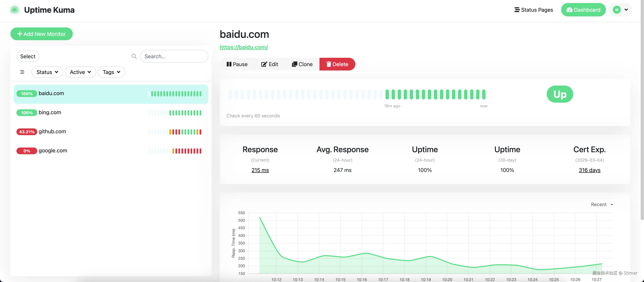Click the 100% uptime badge for baidu.com
This screenshot has height=282, width=644.
coord(27,94)
